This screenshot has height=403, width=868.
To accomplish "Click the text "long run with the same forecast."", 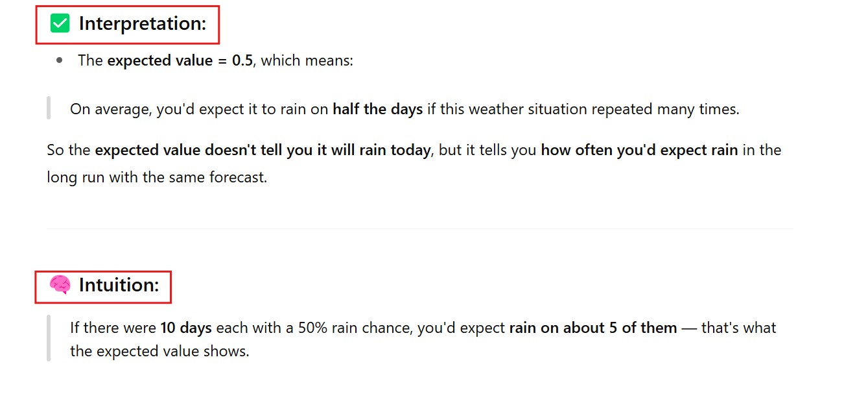I will tap(156, 177).
